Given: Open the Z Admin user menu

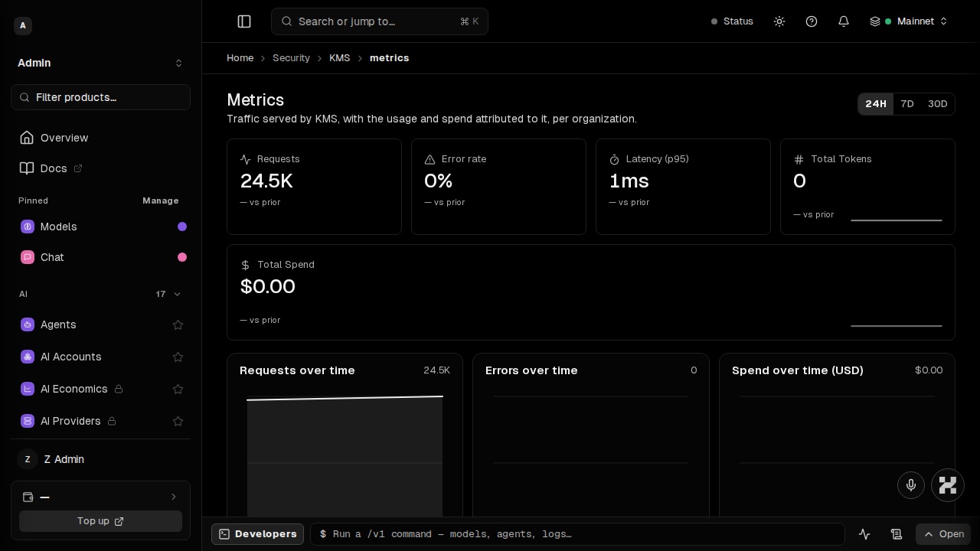Looking at the screenshot, I should pyautogui.click(x=100, y=459).
